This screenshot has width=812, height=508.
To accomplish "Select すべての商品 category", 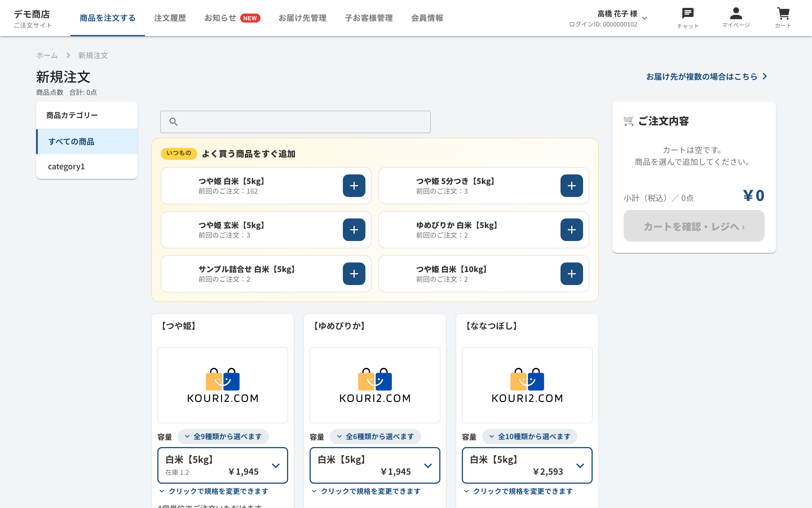I will [87, 141].
